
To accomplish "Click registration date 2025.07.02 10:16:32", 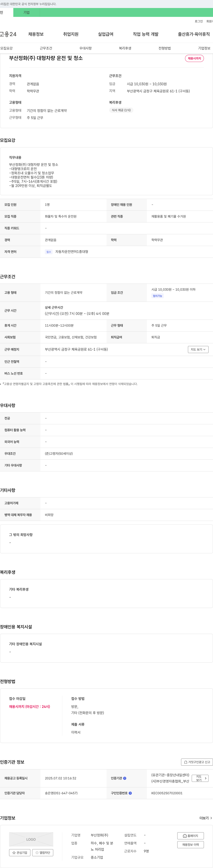I will (61, 778).
